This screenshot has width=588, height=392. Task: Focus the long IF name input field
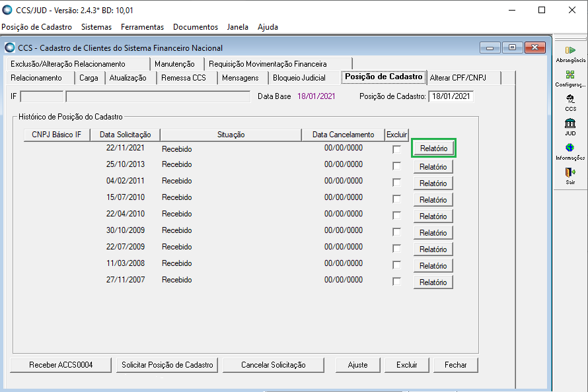[158, 96]
